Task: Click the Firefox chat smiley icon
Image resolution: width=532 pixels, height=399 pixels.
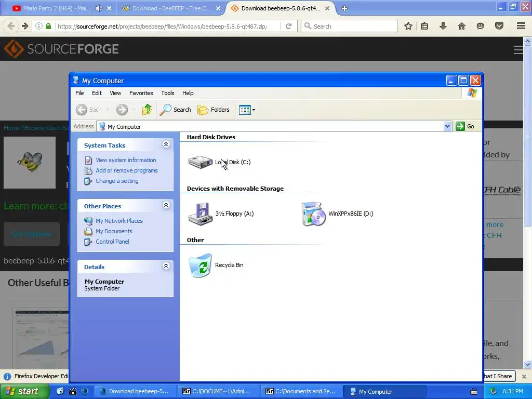Action: point(481,26)
